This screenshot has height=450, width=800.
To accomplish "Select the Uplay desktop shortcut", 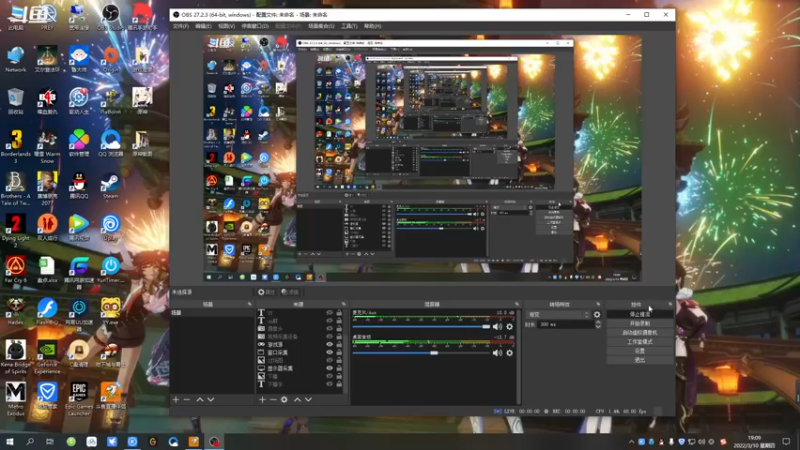I will 110,228.
